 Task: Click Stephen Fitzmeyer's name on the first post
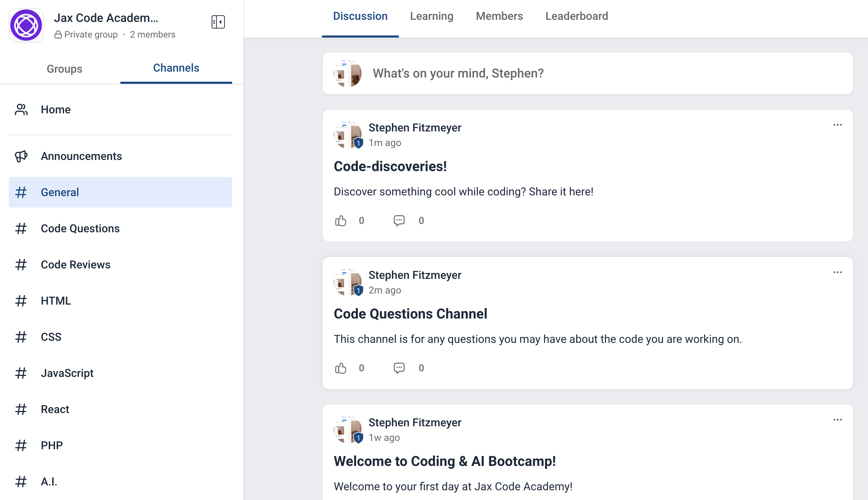click(415, 128)
